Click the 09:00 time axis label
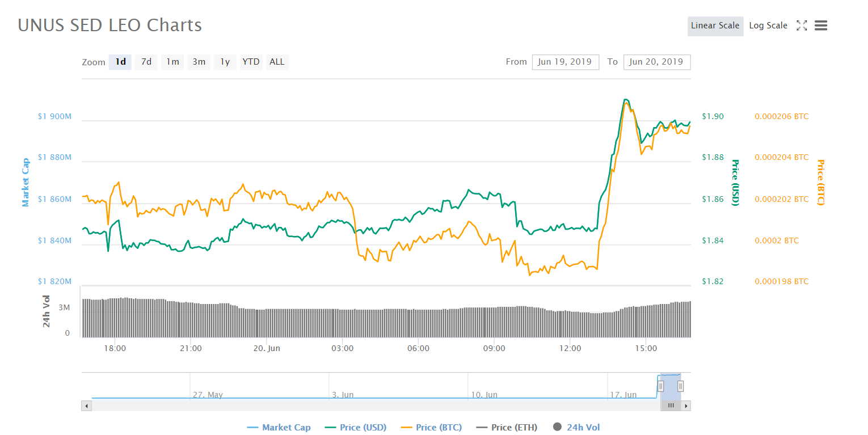868x435 pixels. click(494, 349)
